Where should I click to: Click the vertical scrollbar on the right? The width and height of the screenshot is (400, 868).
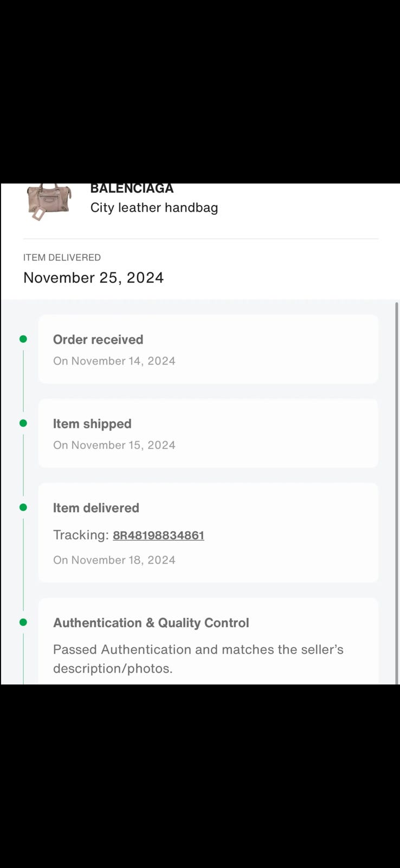pos(397,488)
